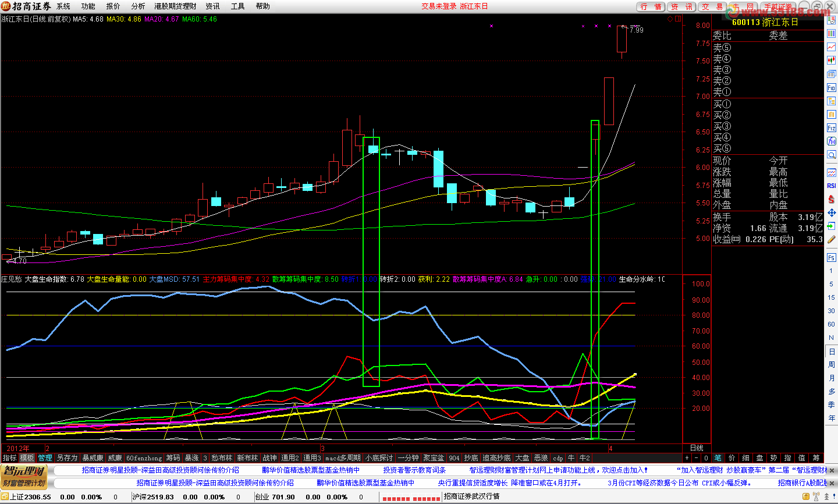Click the 行情 button in the title bar
Screen dimensions: 838x504
coord(651,7)
